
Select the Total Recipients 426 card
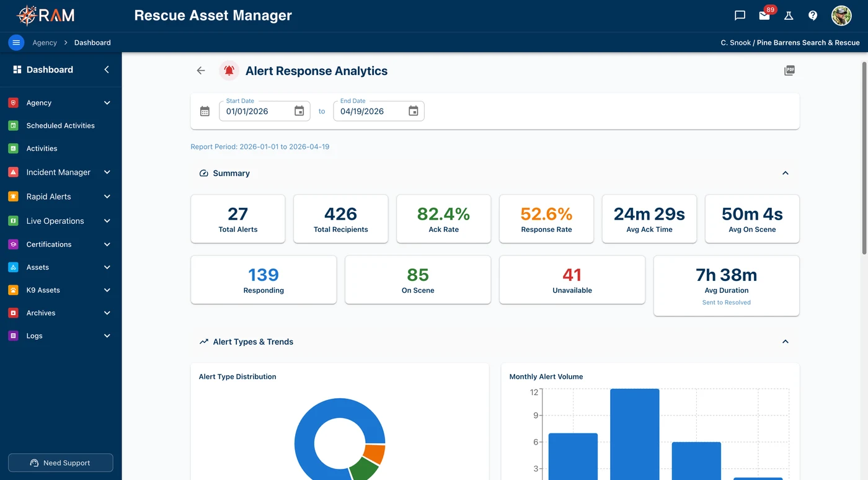(341, 219)
